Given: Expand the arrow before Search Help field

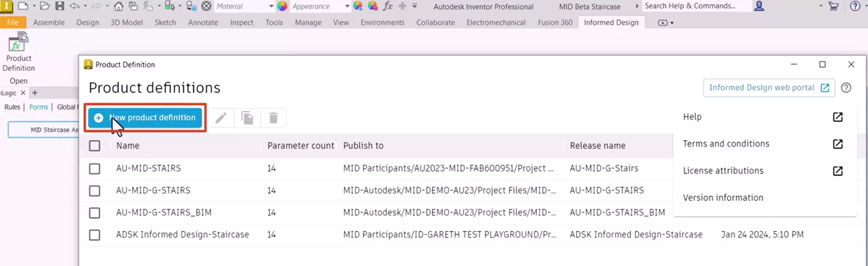Looking at the screenshot, I should click(x=637, y=6).
